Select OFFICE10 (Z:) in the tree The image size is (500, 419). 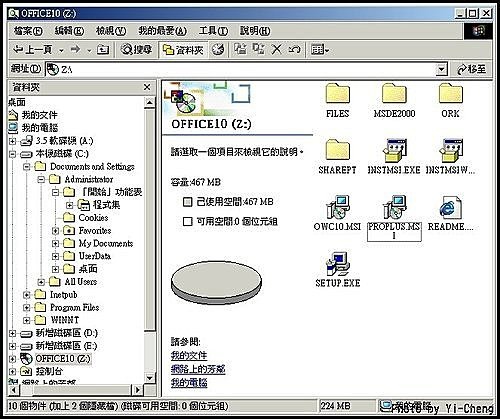point(63,359)
